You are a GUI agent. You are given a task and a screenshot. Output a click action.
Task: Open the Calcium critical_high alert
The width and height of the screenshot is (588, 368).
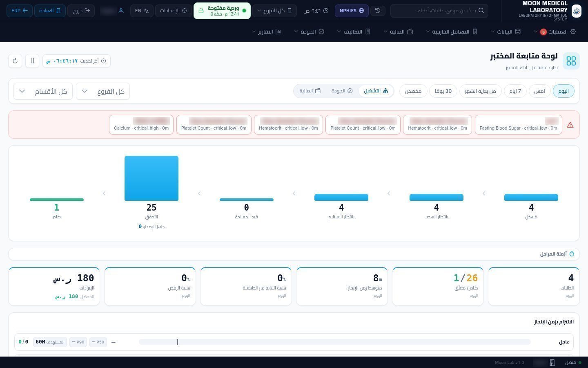141,125
